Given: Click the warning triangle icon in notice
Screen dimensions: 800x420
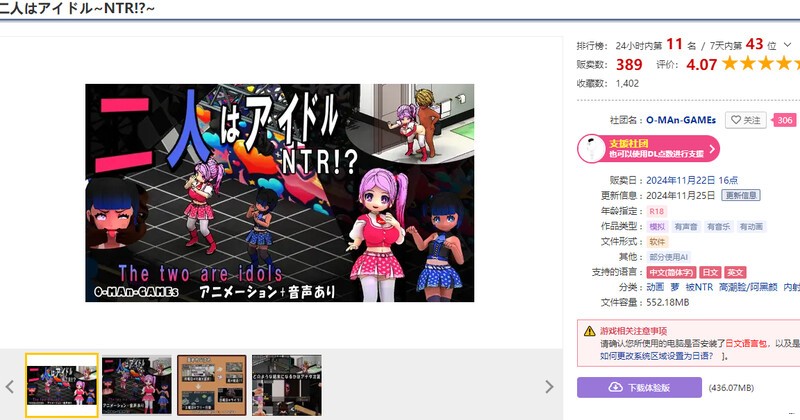Looking at the screenshot, I should [x=588, y=331].
